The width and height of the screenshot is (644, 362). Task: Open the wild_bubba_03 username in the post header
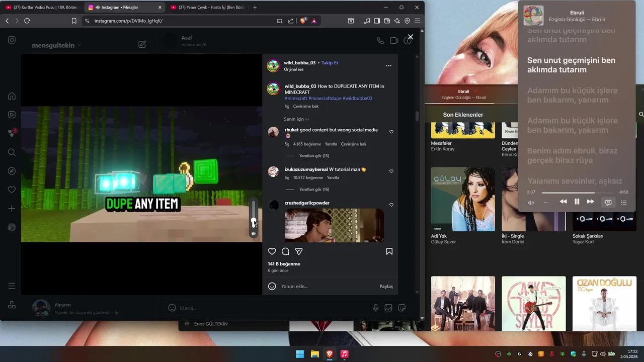coord(300,63)
